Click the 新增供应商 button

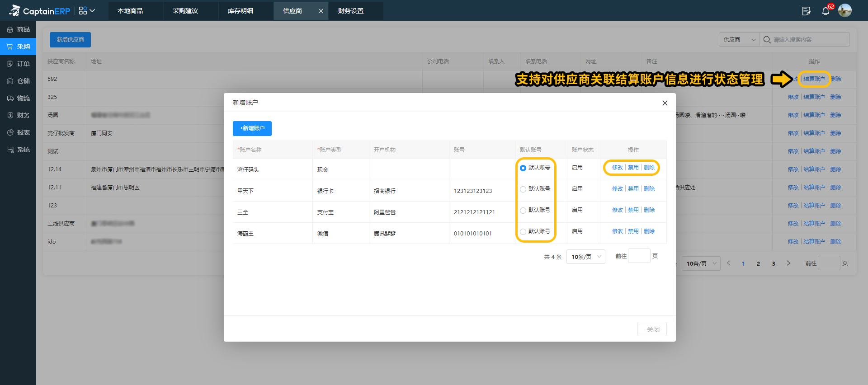70,40
